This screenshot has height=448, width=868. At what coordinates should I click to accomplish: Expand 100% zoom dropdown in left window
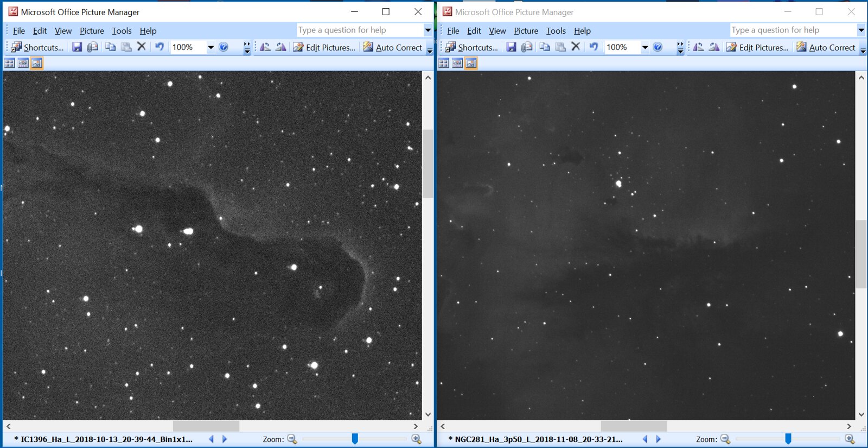coord(211,47)
